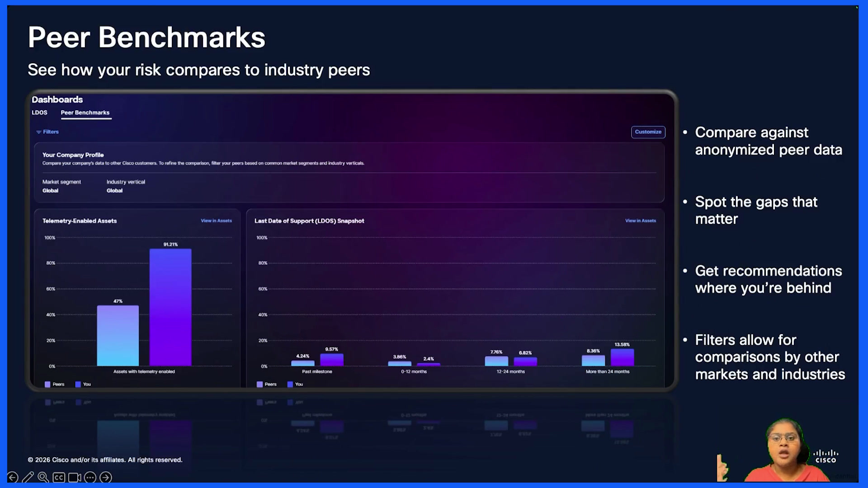Viewport: 868px width, 488px height.
Task: Click Peers legend swatch in LDOS chart
Action: [259, 385]
